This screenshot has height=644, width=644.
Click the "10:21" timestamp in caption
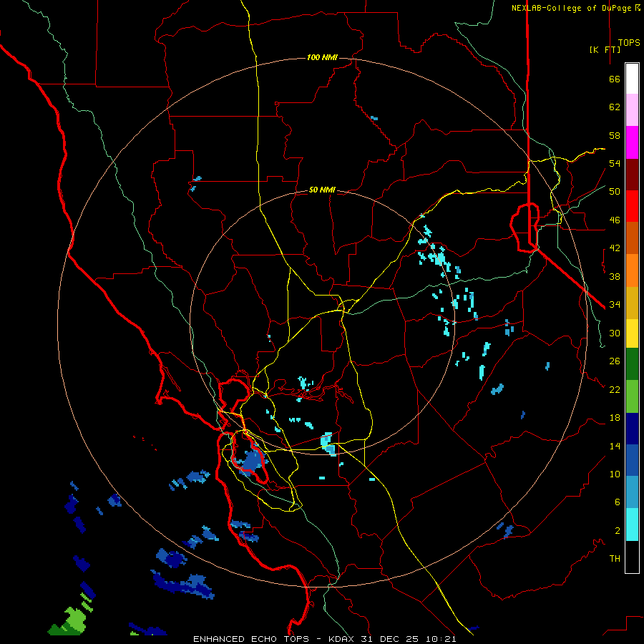coord(440,639)
